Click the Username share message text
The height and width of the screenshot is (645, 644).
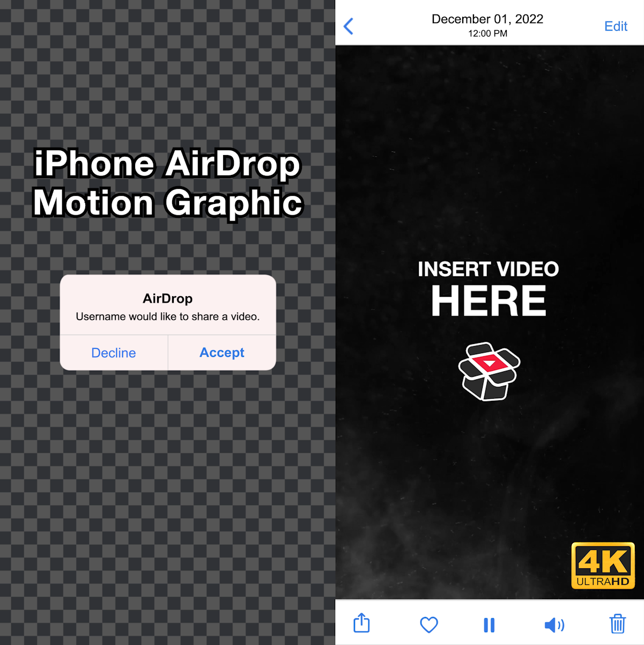168,317
